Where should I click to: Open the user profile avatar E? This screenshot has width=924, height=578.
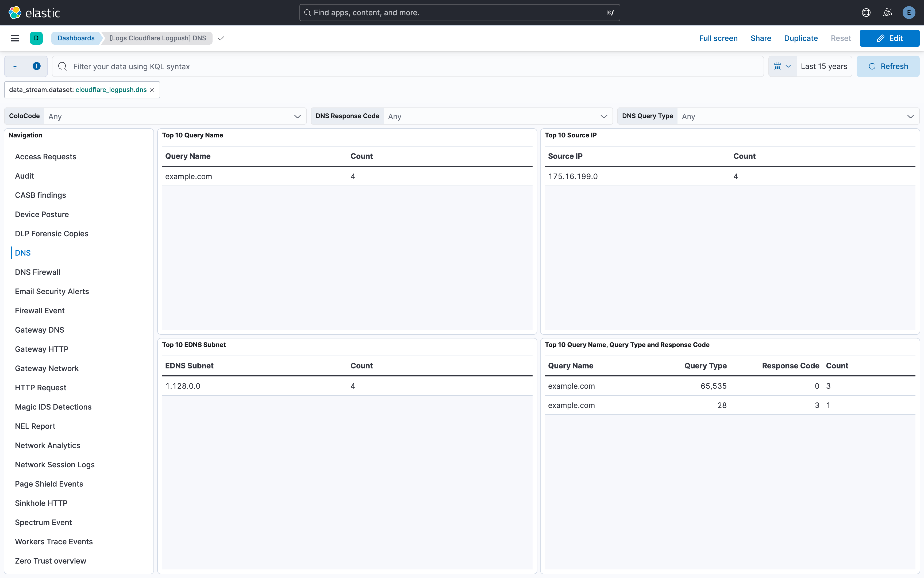click(909, 13)
